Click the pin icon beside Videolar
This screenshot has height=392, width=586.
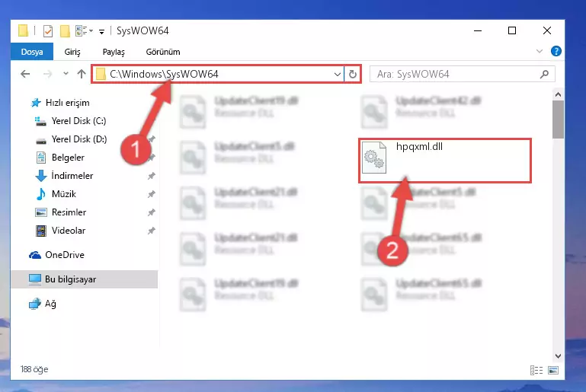152,231
